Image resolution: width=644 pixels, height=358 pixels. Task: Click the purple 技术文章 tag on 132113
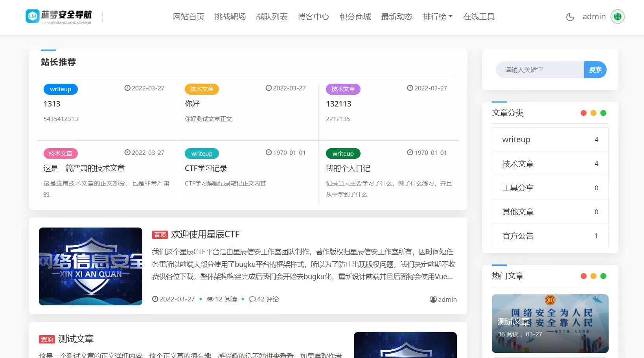click(x=343, y=89)
